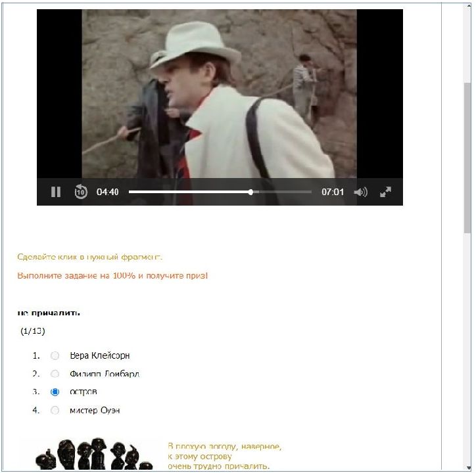This screenshot has width=476, height=473.
Task: Click the мистер Оуэн answer text
Action: coord(95,411)
